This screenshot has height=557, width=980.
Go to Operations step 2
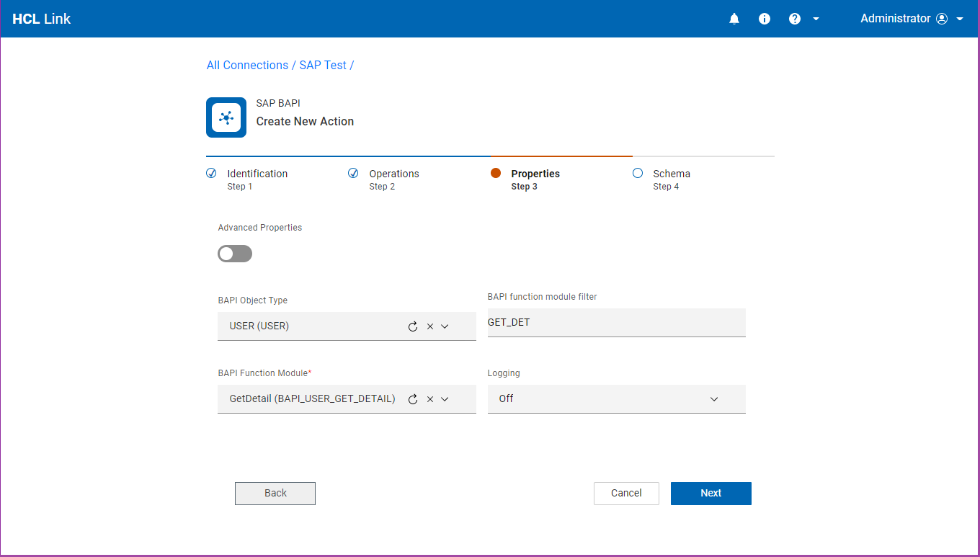[393, 174]
